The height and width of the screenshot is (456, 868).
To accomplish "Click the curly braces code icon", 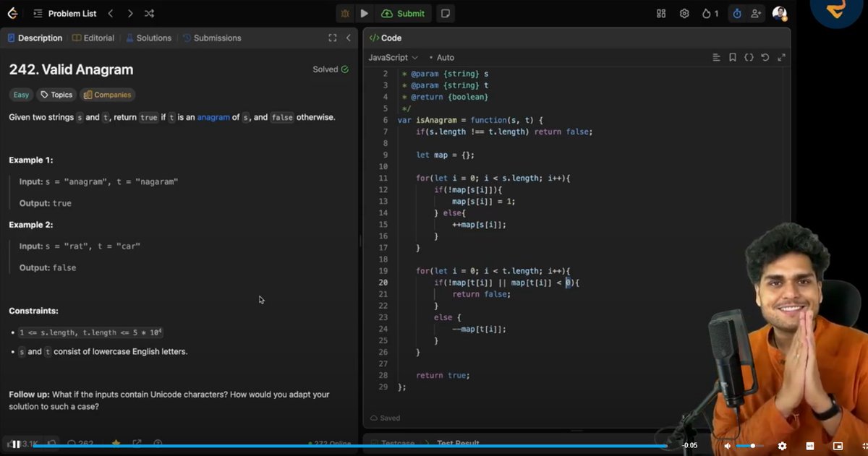I will (x=749, y=57).
